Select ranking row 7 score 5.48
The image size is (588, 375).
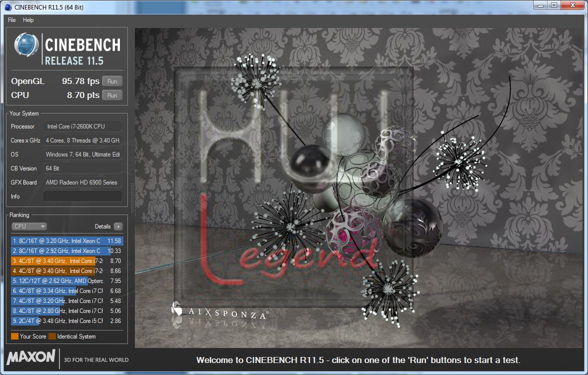67,300
